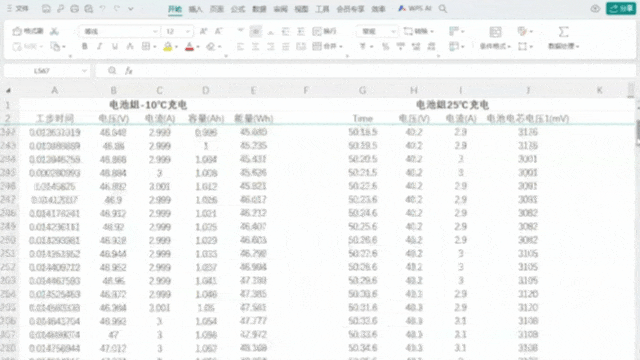Click the search magnifier in title bar

443,9
